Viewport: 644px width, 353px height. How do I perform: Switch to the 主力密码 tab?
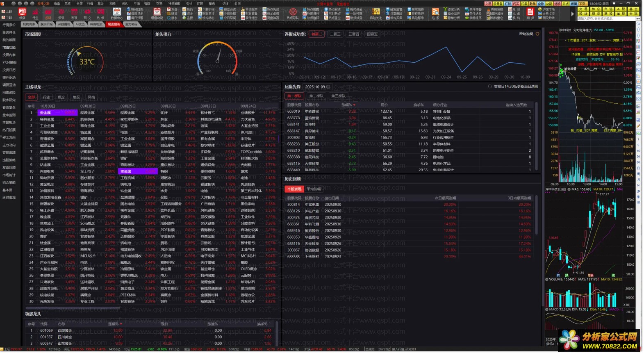(x=131, y=25)
